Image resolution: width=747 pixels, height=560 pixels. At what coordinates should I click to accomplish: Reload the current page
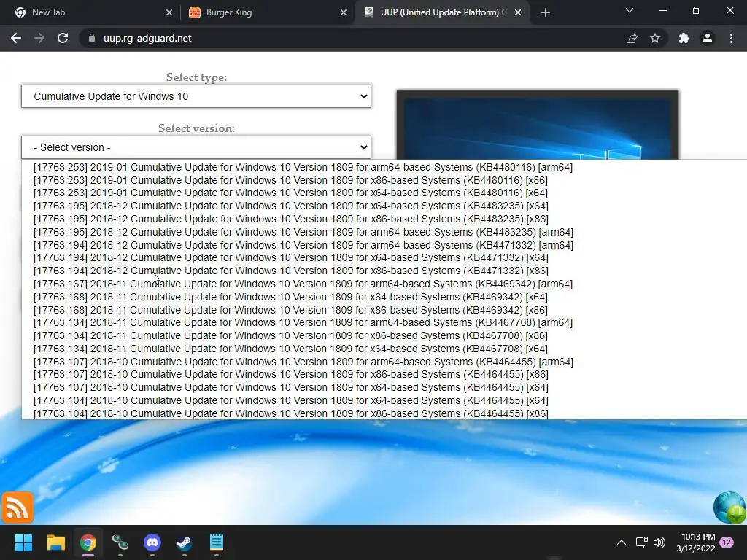[x=63, y=38]
